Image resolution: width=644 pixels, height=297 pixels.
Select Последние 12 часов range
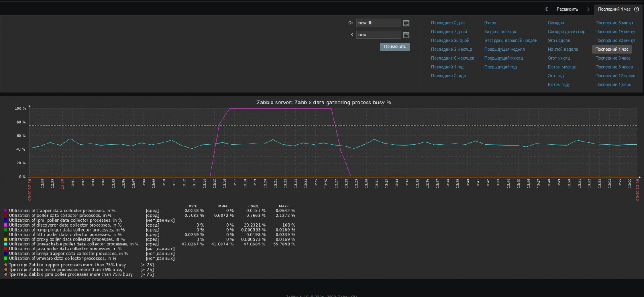coord(615,76)
